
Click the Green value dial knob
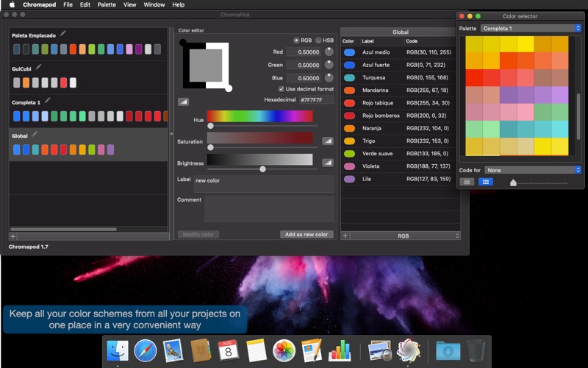pyautogui.click(x=329, y=65)
